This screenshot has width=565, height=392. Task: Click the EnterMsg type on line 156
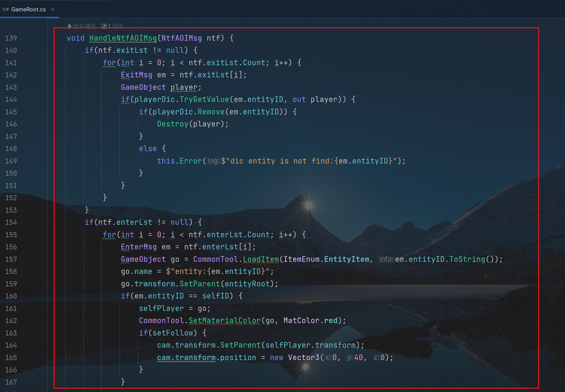(139, 247)
